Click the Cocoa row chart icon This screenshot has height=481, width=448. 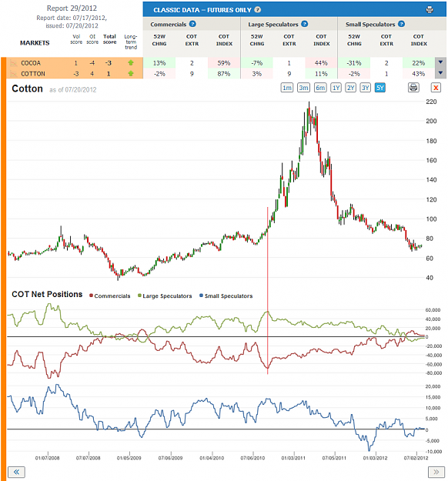[x=14, y=63]
